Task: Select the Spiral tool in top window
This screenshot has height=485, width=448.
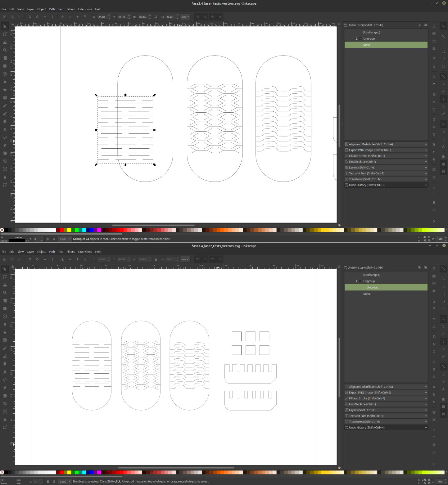Action: pyautogui.click(x=5, y=98)
